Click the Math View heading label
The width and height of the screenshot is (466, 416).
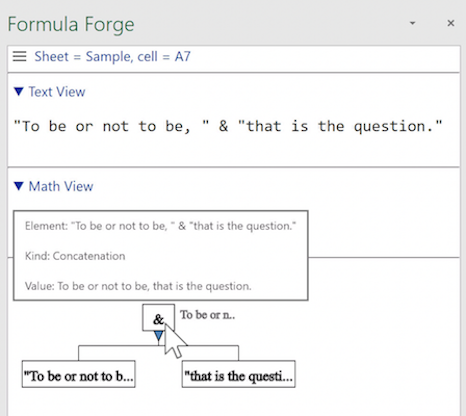61,186
